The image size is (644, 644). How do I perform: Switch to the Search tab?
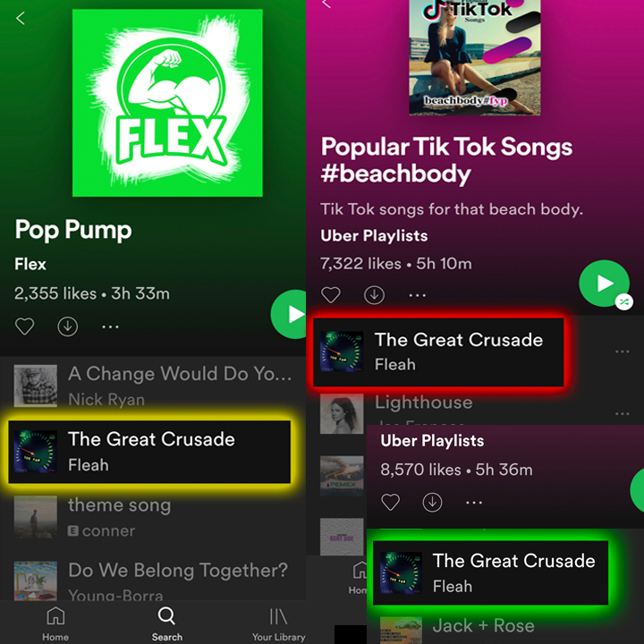pos(166,623)
